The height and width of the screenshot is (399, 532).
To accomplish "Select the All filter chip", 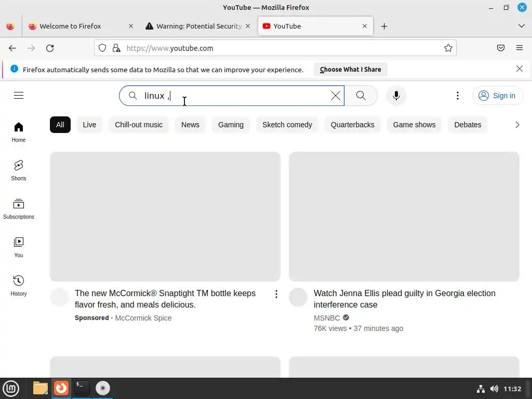I will [x=60, y=125].
